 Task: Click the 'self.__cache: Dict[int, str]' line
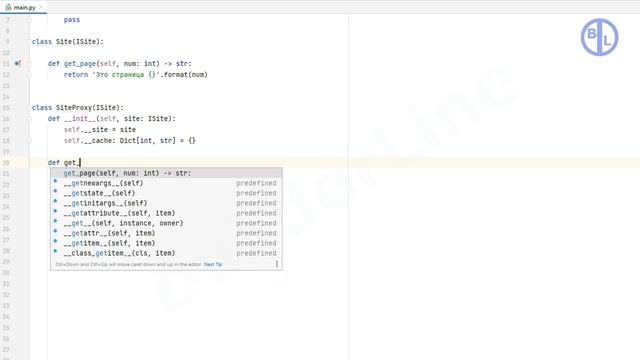coord(129,140)
